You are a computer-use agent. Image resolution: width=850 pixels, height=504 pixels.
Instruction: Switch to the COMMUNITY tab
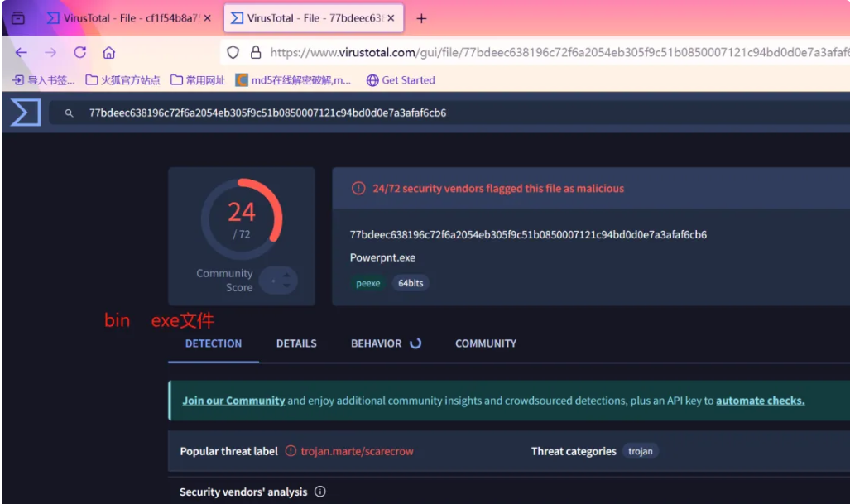point(486,343)
